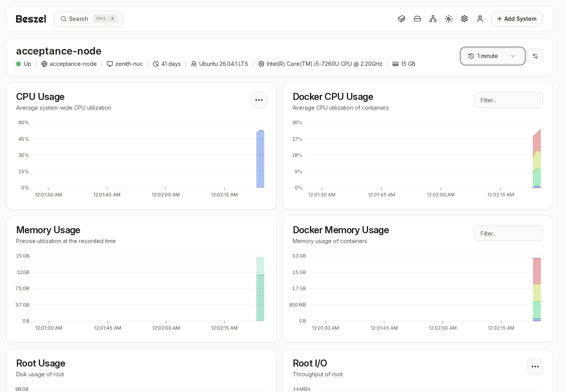Open CPU Usage three-dot options menu
Viewport: 565px width, 392px height.
(259, 100)
